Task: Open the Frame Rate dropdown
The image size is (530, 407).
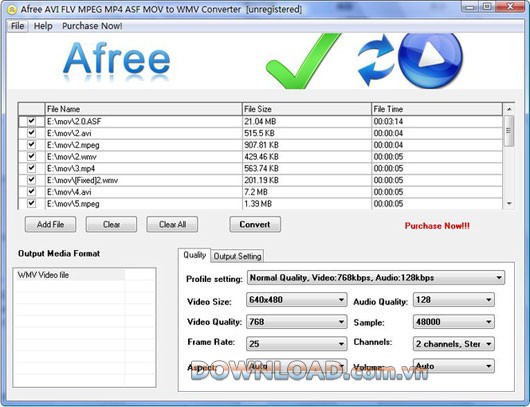Action: (x=296, y=344)
